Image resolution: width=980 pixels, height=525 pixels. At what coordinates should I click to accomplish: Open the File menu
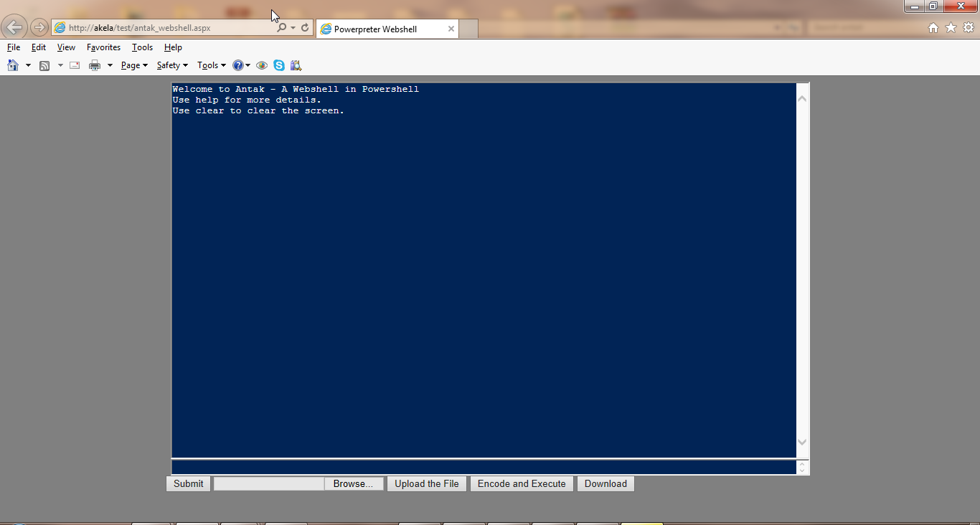click(x=14, y=47)
